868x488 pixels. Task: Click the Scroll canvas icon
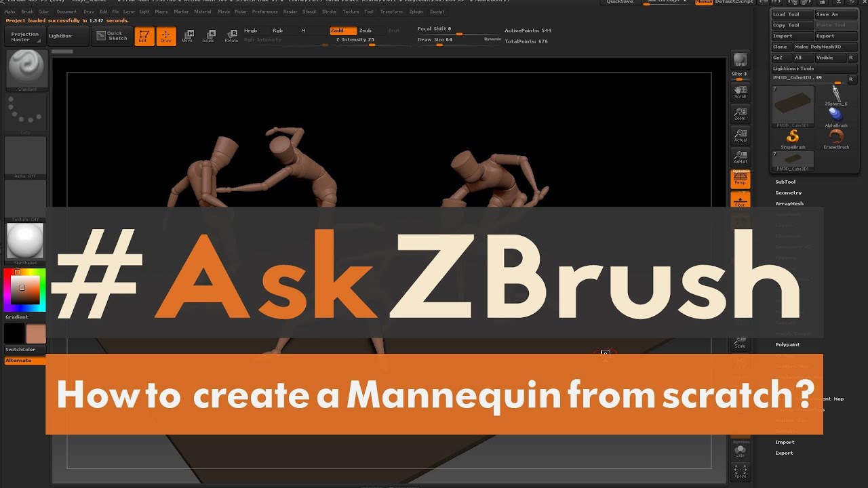[x=740, y=91]
